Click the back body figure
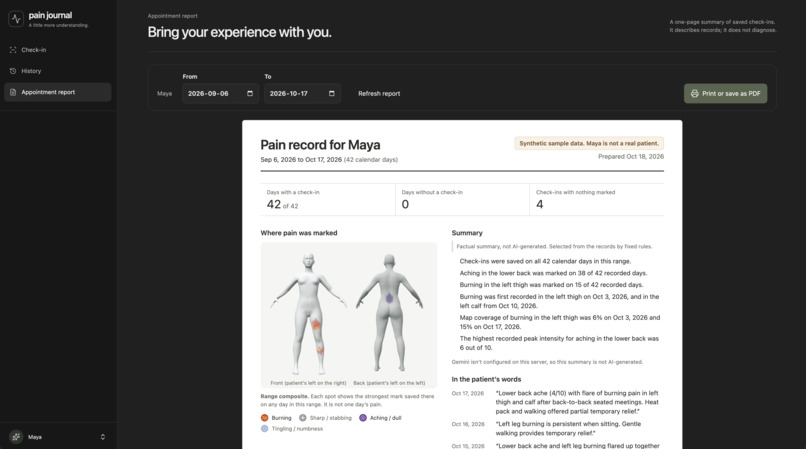Image resolution: width=806 pixels, height=449 pixels. 390,312
